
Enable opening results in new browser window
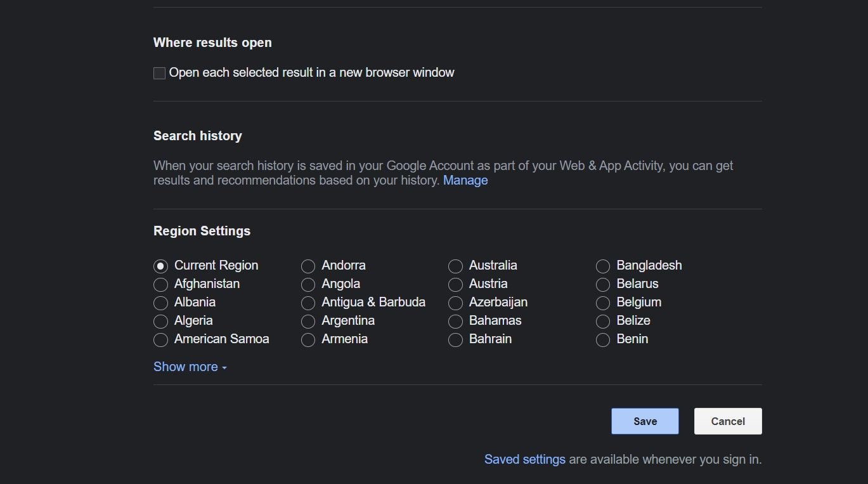coord(160,73)
